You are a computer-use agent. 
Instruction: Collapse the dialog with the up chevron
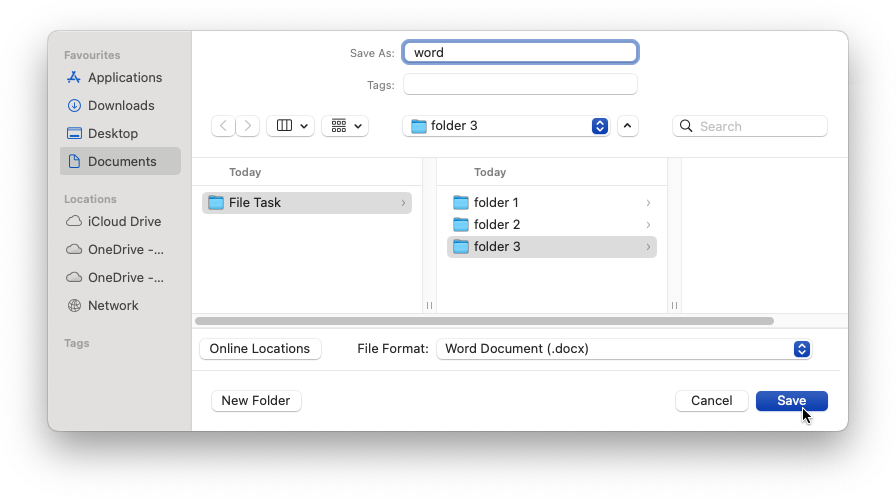click(627, 126)
